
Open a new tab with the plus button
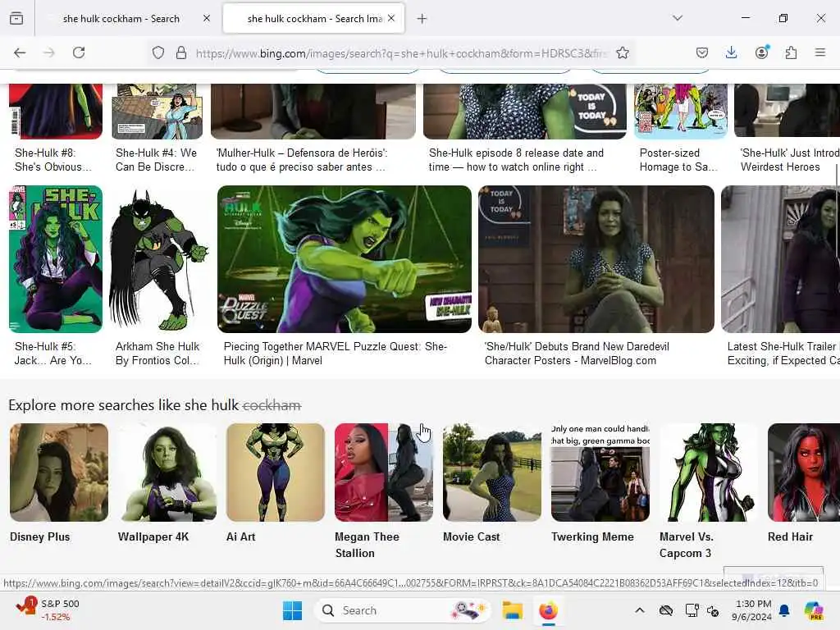pyautogui.click(x=422, y=19)
